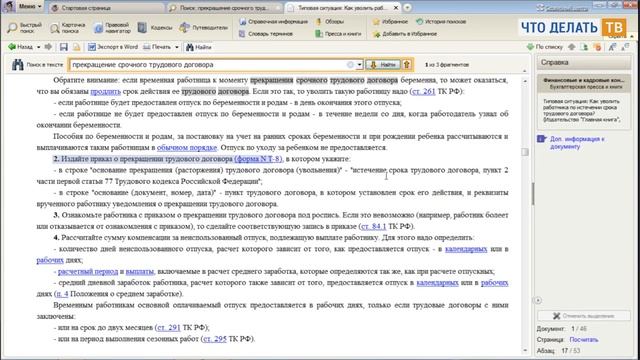The width and height of the screenshot is (640, 360).
Task: Click the increase font size icon
Action: [612, 47]
